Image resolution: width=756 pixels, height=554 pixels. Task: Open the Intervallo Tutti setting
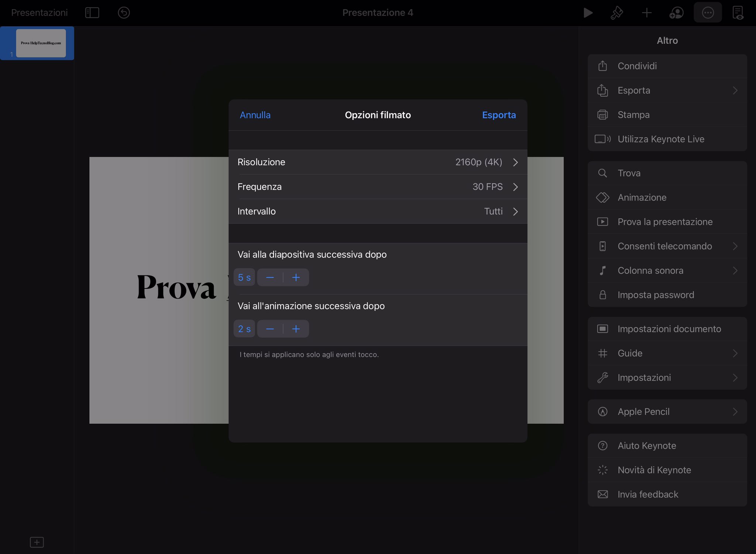[x=378, y=211]
